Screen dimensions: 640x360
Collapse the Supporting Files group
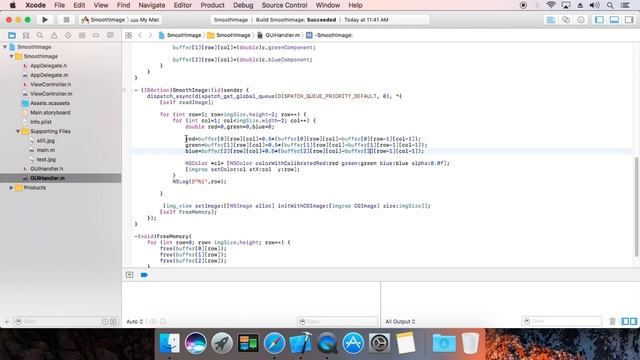18,131
